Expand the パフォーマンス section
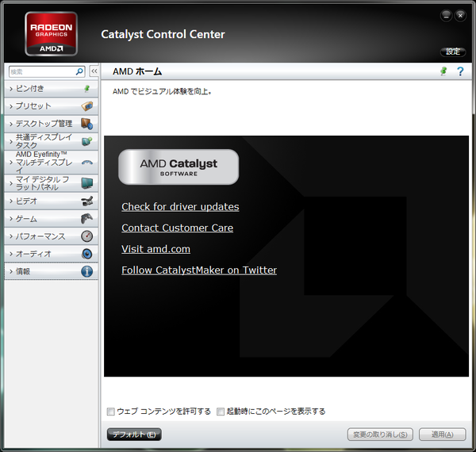 pos(51,236)
